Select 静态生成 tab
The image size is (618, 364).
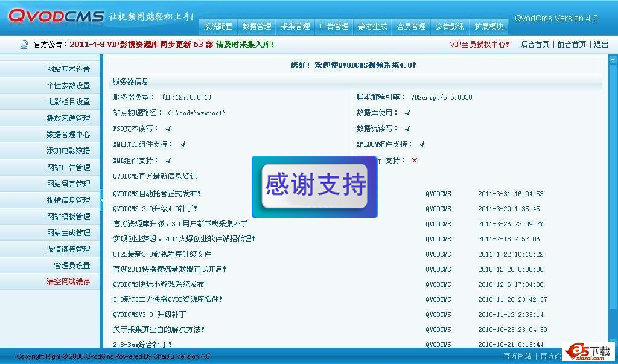(x=372, y=27)
